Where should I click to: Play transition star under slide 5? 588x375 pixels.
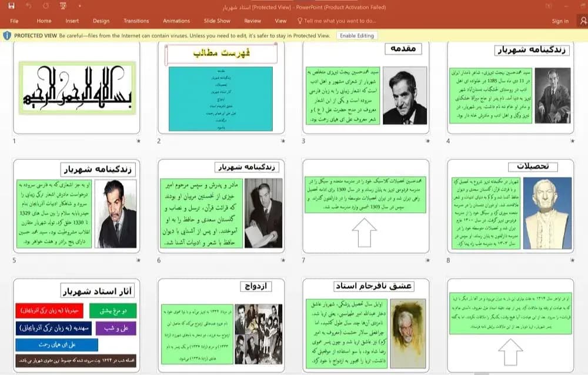coord(138,260)
